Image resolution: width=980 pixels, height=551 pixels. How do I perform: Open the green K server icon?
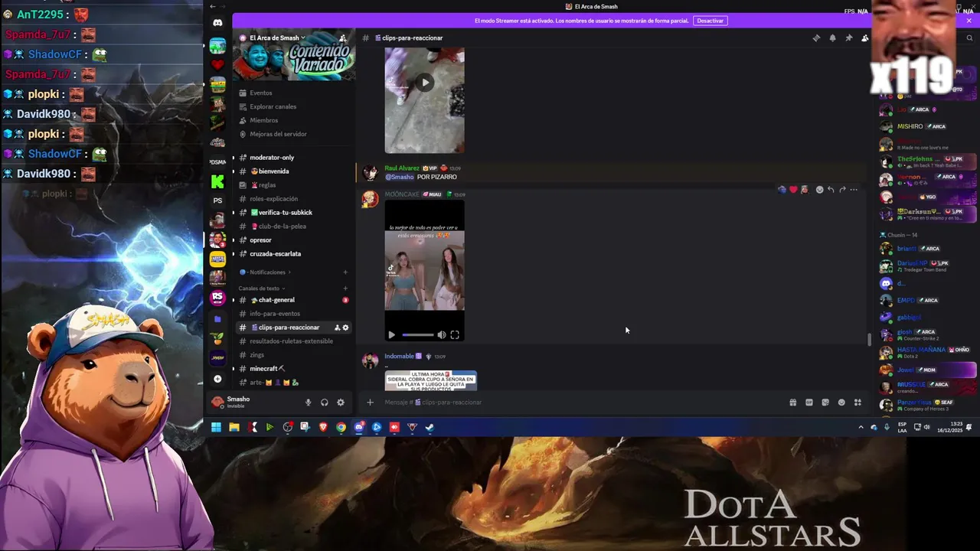217,181
